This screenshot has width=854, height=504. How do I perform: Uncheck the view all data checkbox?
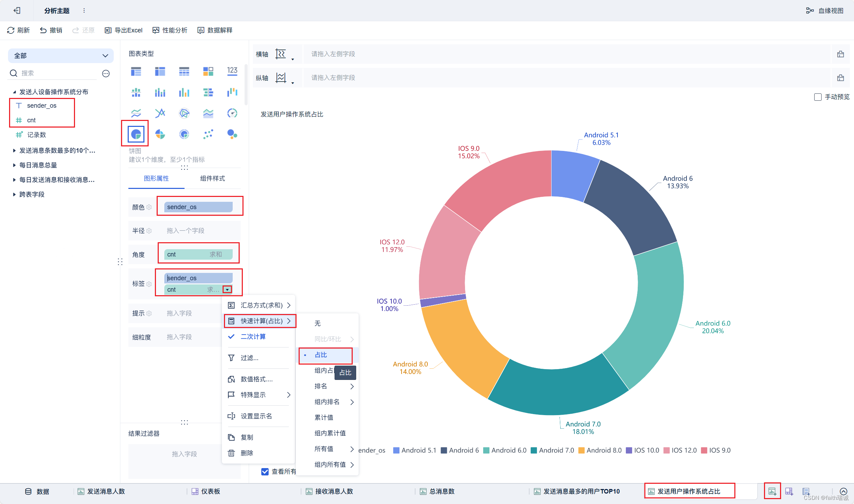coord(265,472)
